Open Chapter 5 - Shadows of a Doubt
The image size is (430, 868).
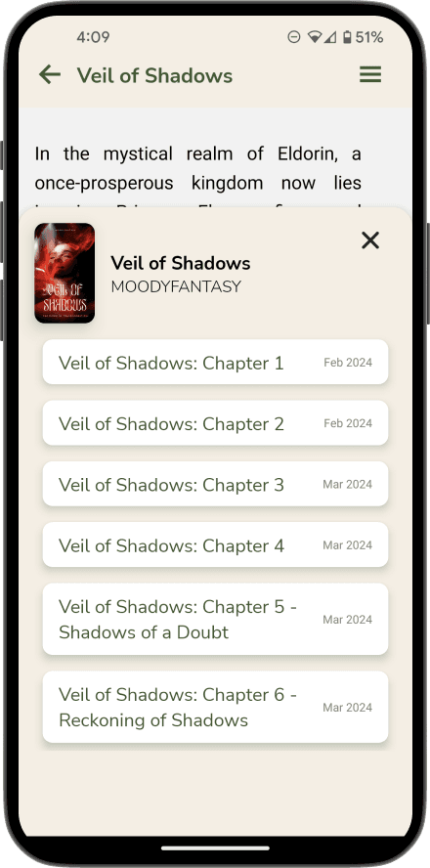[215, 620]
